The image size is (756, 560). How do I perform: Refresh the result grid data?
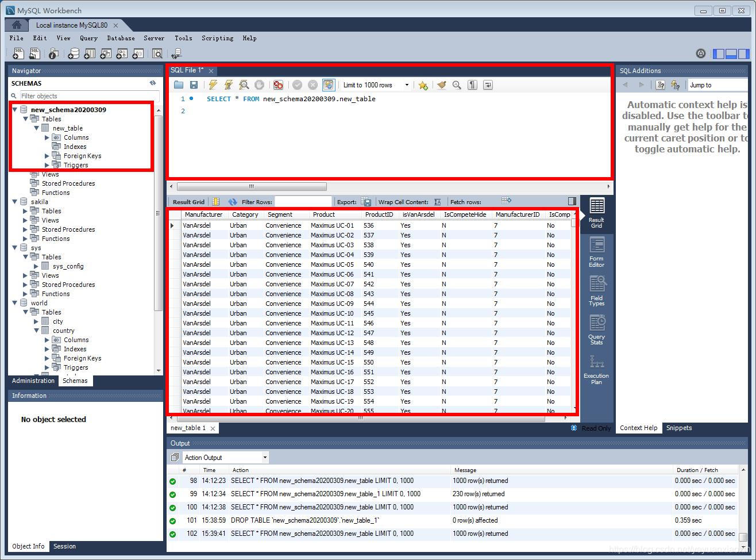(x=233, y=202)
